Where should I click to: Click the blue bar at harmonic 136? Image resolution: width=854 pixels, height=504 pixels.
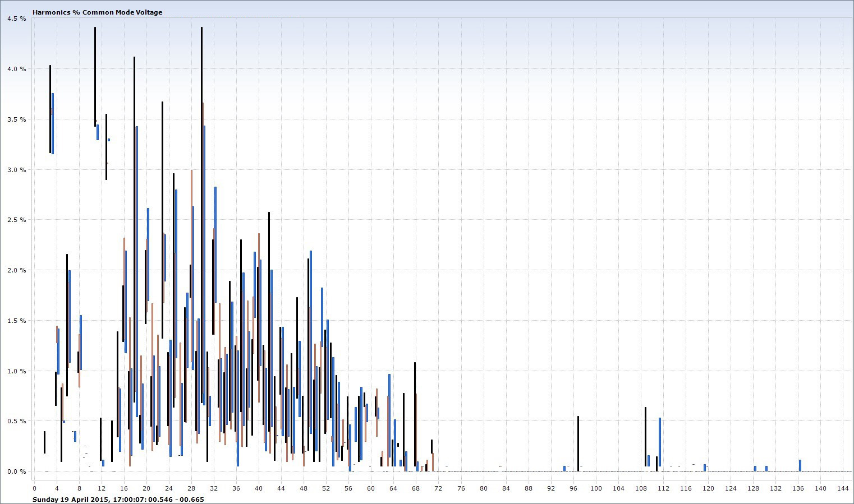pyautogui.click(x=800, y=465)
